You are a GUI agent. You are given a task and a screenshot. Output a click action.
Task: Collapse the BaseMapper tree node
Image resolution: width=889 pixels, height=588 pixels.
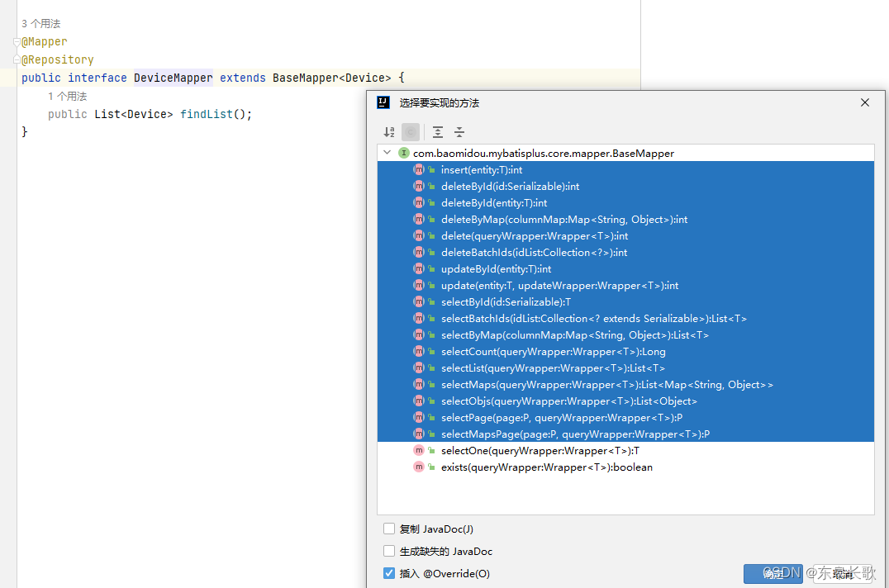tap(387, 153)
